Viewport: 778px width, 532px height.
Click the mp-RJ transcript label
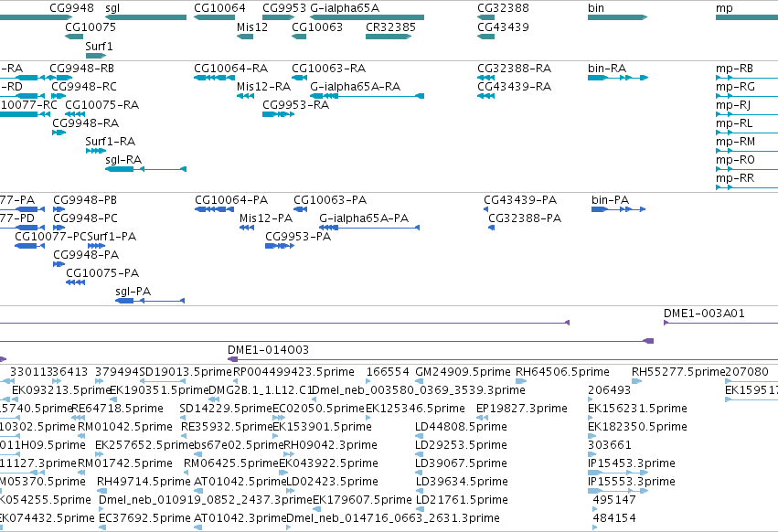(x=733, y=105)
